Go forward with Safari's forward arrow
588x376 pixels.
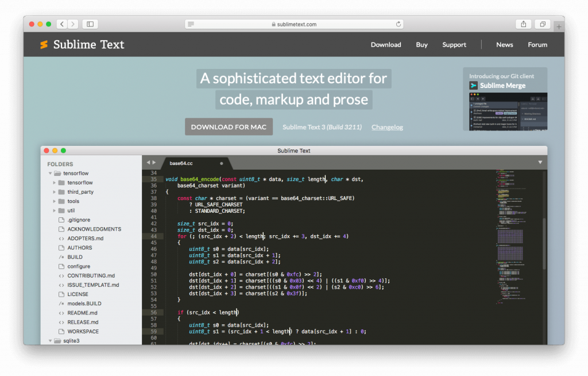tap(73, 24)
